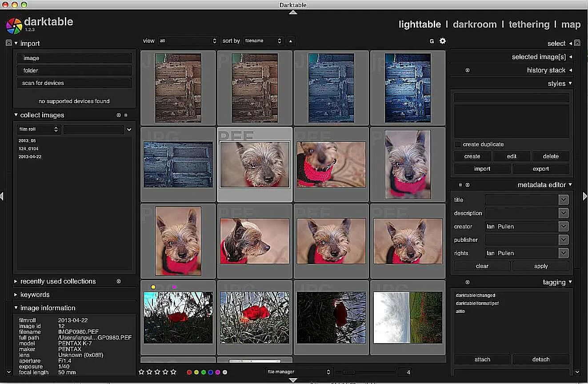The height and width of the screenshot is (384, 588).
Task: Switch to the tethering view
Action: tap(529, 24)
